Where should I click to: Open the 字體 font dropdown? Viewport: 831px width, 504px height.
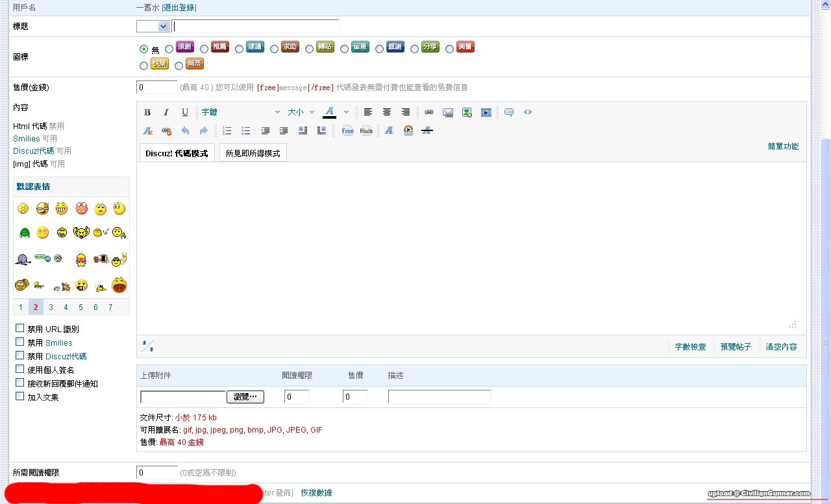click(x=240, y=112)
